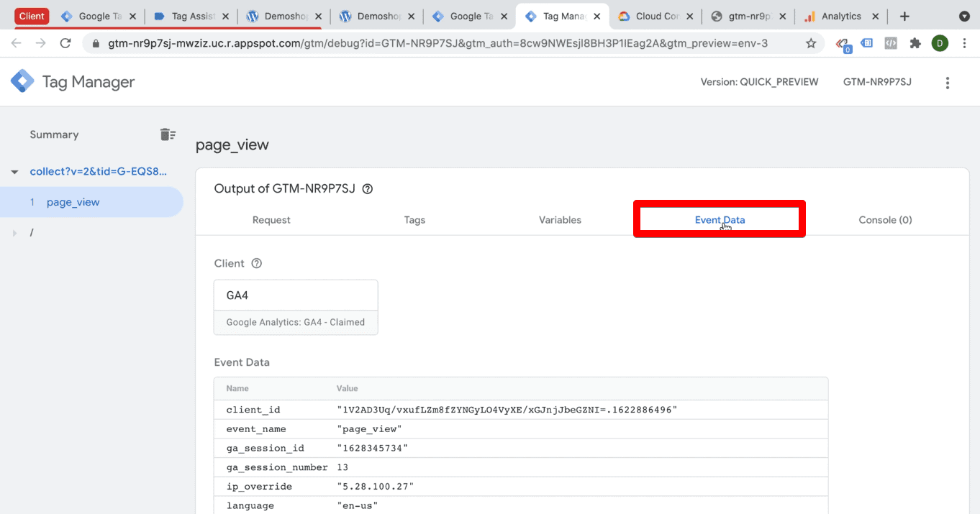Click the Google Tag Manager extension icon
Image resolution: width=980 pixels, height=514 pixels.
(x=866, y=43)
